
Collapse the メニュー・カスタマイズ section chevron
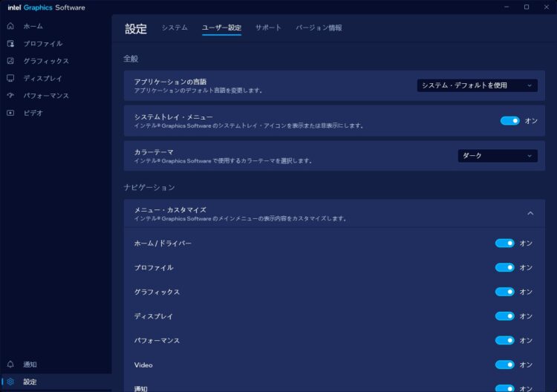[x=530, y=213]
